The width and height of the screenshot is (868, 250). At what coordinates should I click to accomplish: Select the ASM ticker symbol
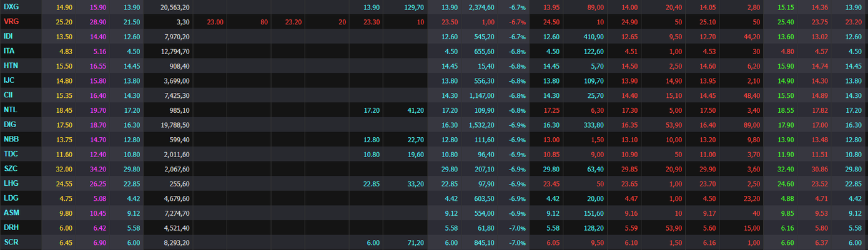click(11, 213)
